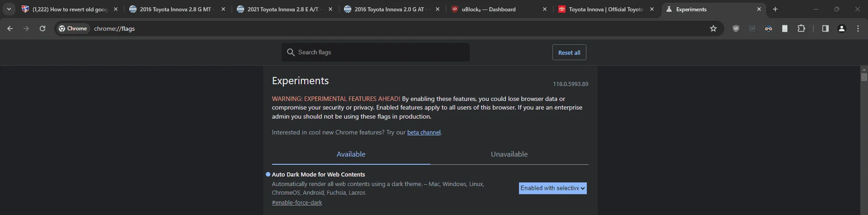Close the uBlock Dashboard tab

point(545,9)
